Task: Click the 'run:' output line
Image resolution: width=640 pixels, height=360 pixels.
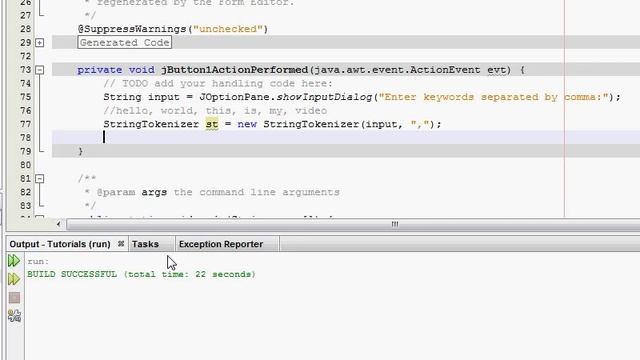Action: pos(38,261)
